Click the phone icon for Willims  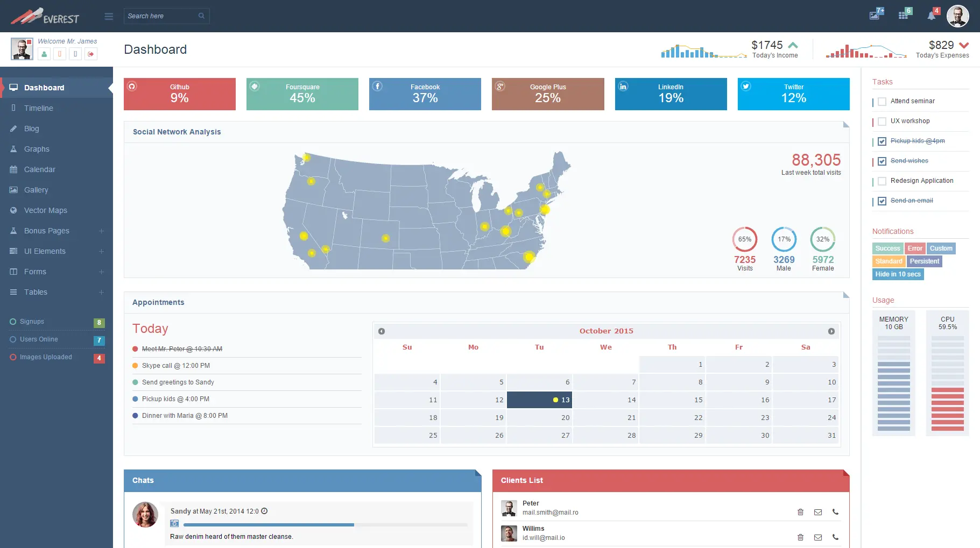pyautogui.click(x=835, y=537)
